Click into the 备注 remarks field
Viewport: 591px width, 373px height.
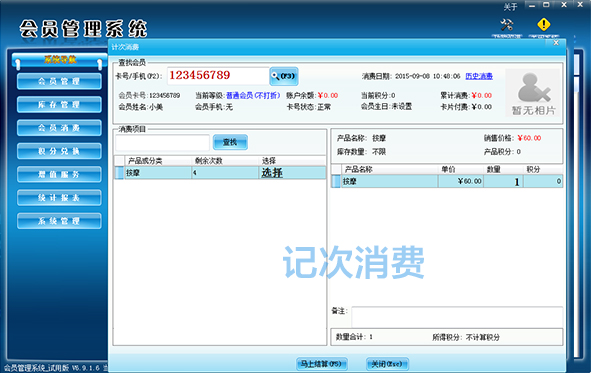pyautogui.click(x=457, y=317)
